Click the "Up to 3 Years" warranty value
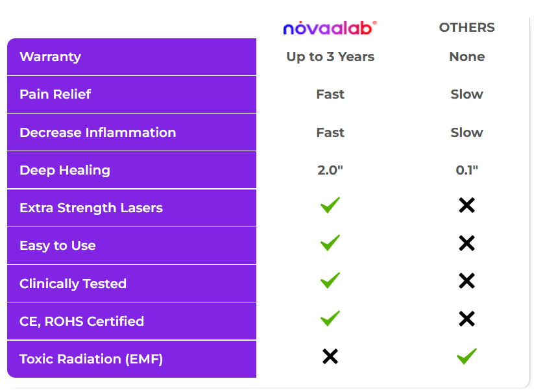This screenshot has height=392, width=534. click(x=330, y=57)
